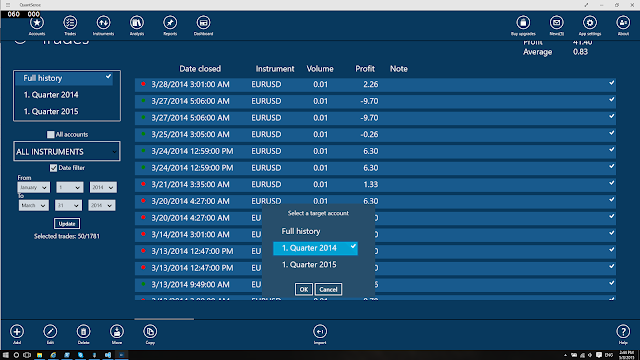Image resolution: width=640 pixels, height=360 pixels.
Task: Click the Profit column header
Action: click(365, 69)
